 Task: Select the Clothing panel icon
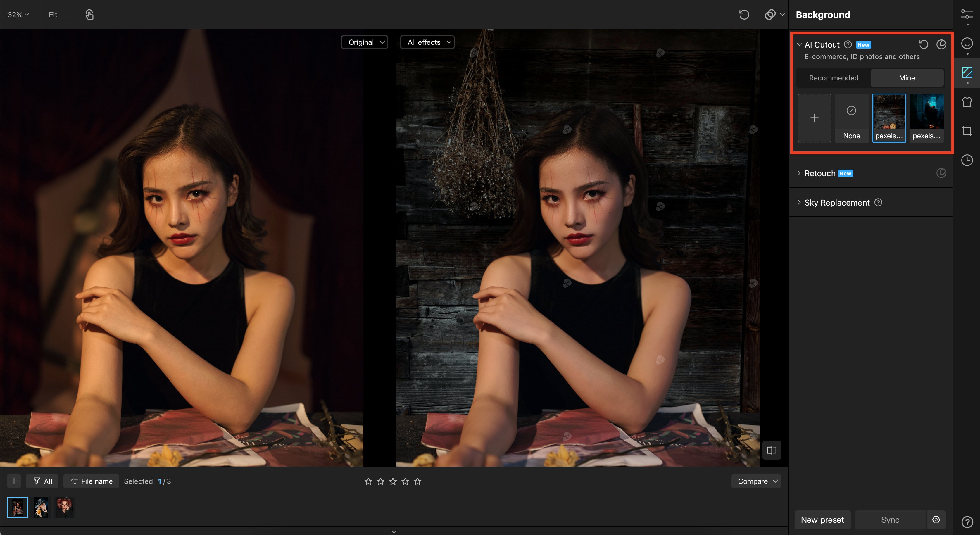coord(967,102)
